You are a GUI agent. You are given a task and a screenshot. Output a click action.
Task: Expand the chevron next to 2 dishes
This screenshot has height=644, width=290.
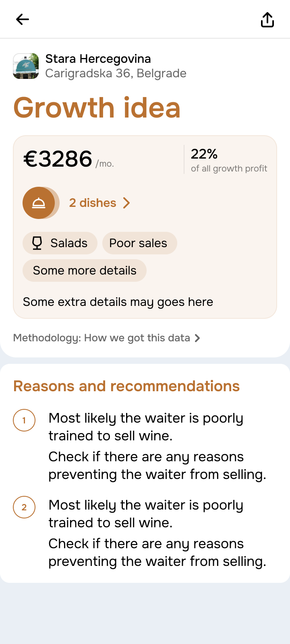coord(126,203)
